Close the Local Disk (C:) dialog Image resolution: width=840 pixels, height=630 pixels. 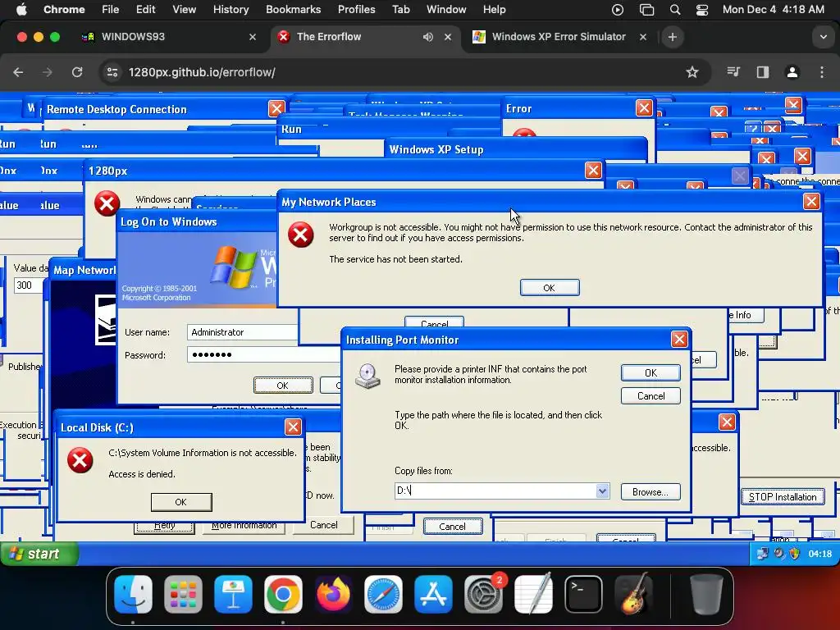click(293, 427)
